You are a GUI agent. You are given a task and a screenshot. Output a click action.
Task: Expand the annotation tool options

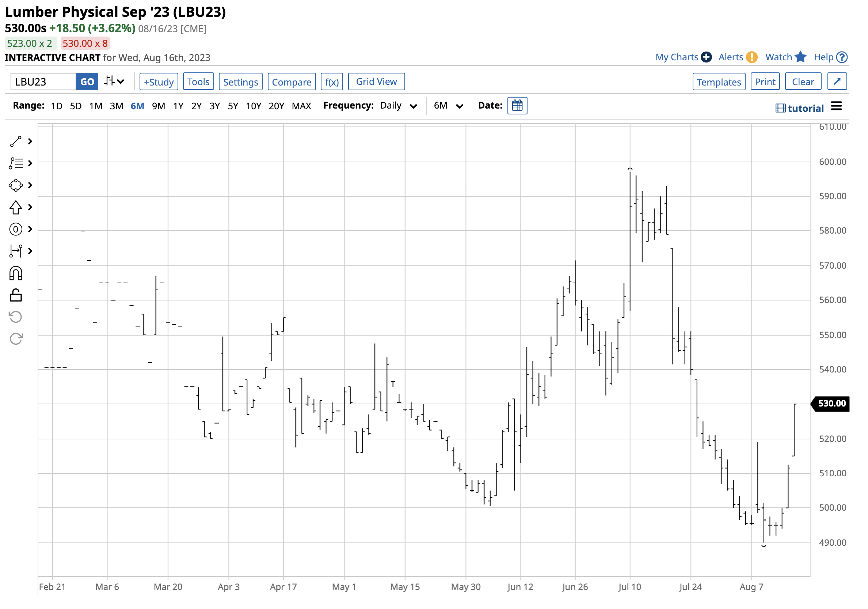[x=30, y=163]
